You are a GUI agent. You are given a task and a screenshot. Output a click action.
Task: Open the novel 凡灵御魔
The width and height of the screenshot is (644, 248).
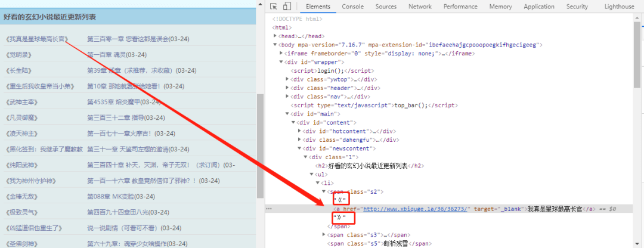coord(22,118)
